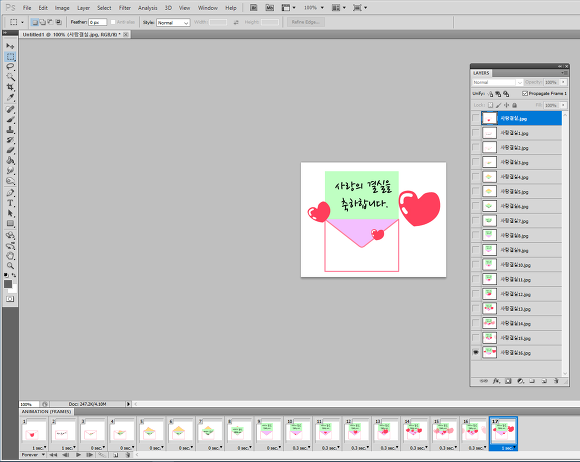The height and width of the screenshot is (462, 580).
Task: Click the Refine Edge button
Action: (306, 22)
